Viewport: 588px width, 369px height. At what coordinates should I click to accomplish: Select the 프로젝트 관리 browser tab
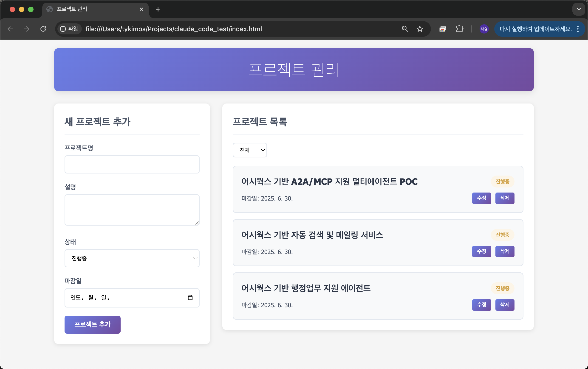pyautogui.click(x=95, y=9)
